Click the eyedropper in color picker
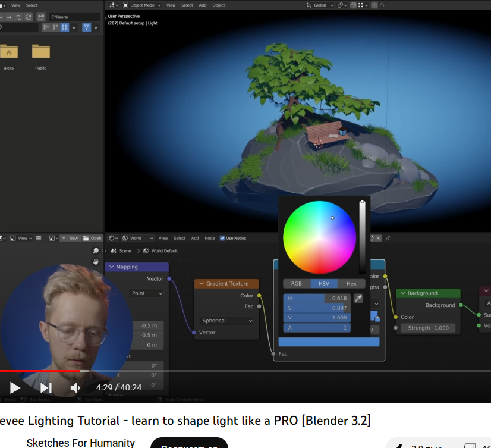 click(358, 299)
